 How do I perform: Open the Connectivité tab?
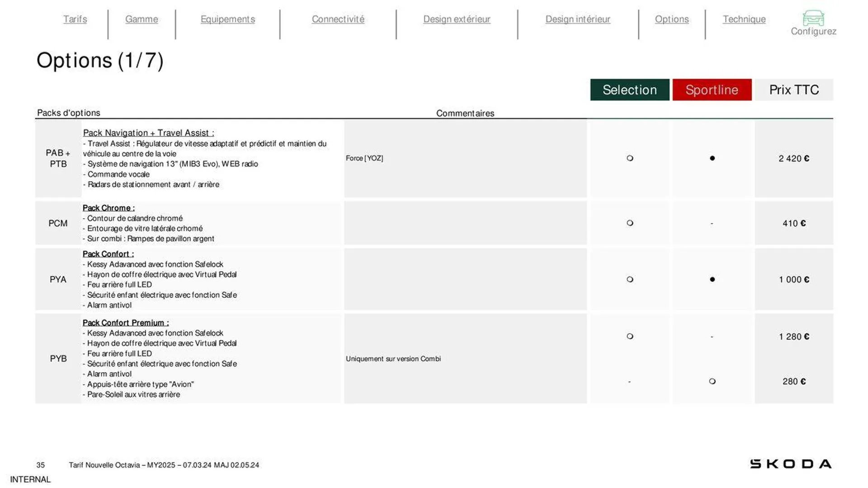click(338, 19)
